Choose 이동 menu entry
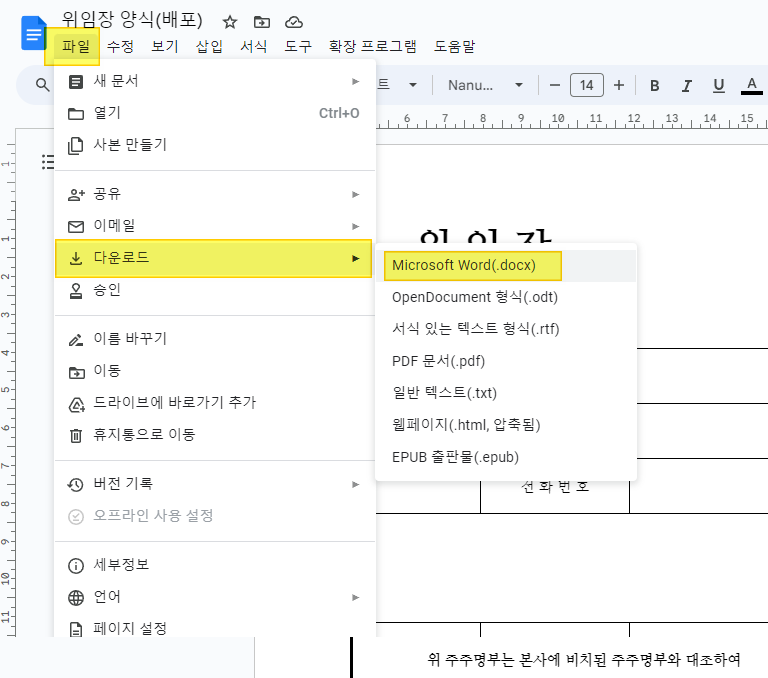Viewport: 768px width, 678px height. (x=215, y=371)
